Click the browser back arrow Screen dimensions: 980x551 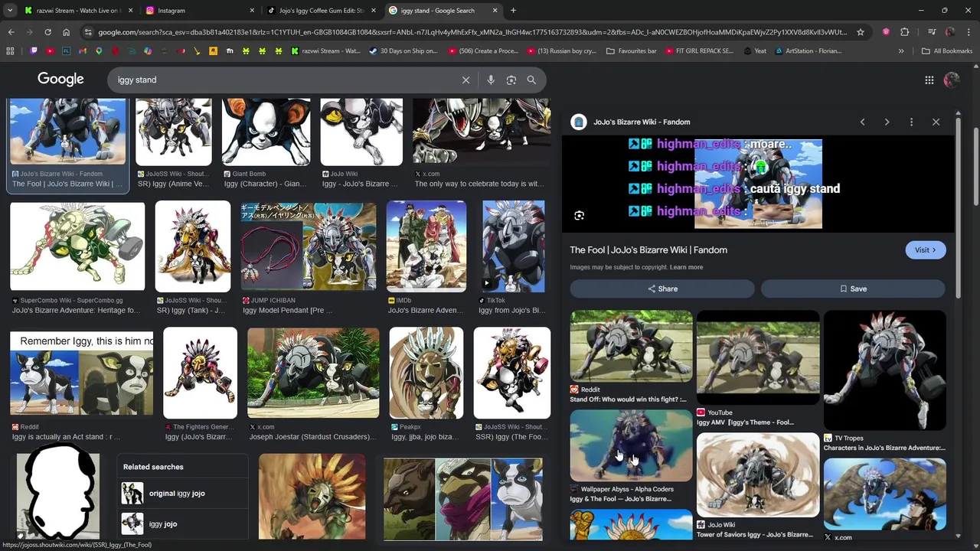coord(11,32)
